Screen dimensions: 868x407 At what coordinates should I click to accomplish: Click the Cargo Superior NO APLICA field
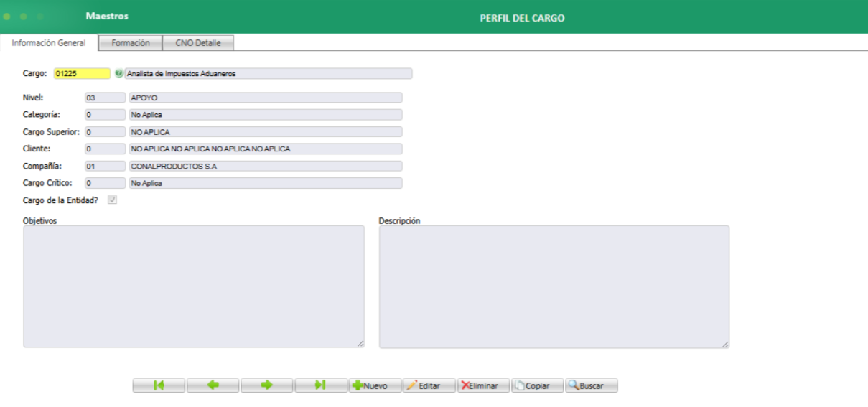[265, 132]
